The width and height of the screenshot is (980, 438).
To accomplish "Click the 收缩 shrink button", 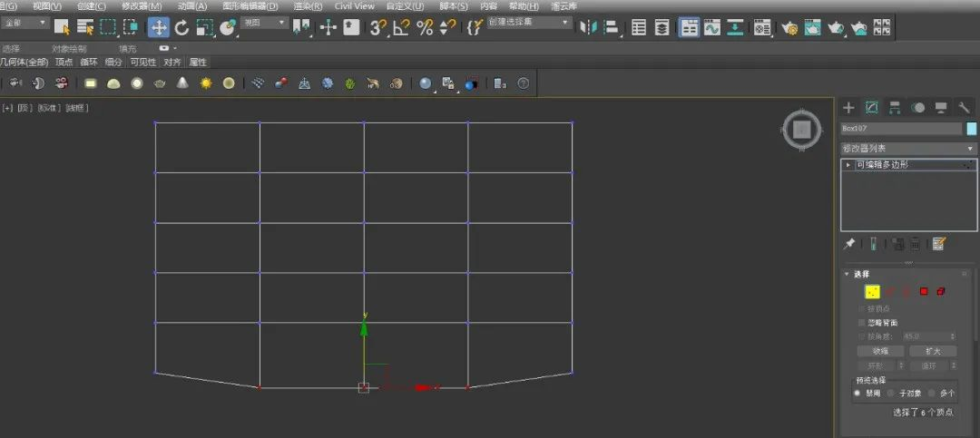I will (x=880, y=351).
